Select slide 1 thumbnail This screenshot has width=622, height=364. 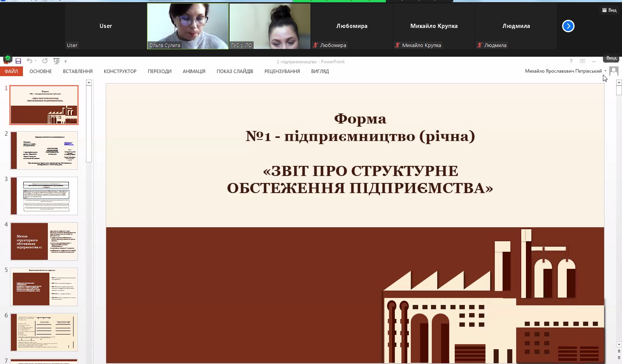tap(44, 105)
